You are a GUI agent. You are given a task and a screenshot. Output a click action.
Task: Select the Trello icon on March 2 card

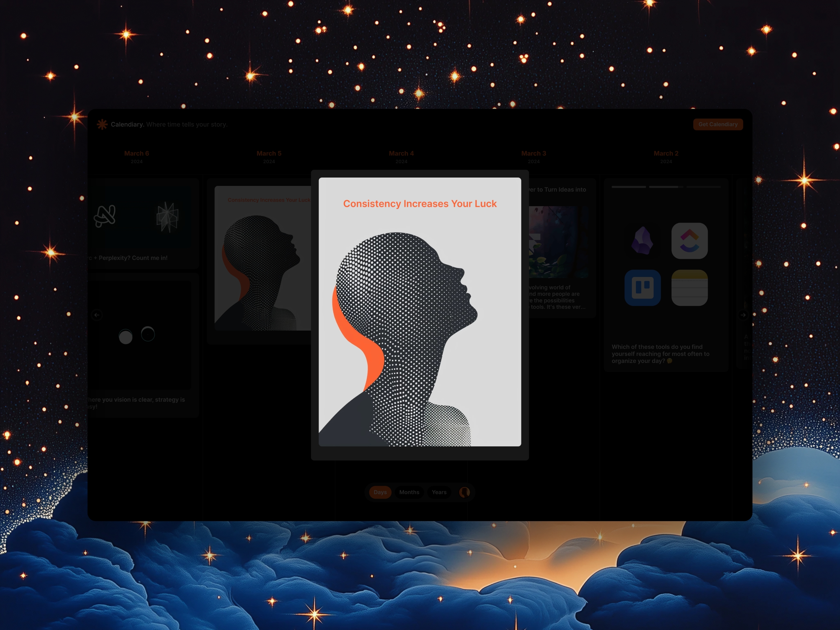point(643,288)
